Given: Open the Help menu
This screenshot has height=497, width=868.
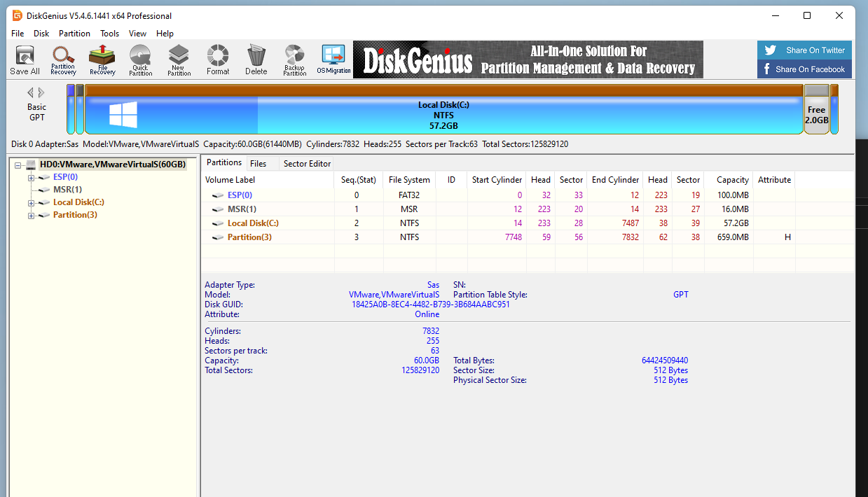Looking at the screenshot, I should click(165, 34).
